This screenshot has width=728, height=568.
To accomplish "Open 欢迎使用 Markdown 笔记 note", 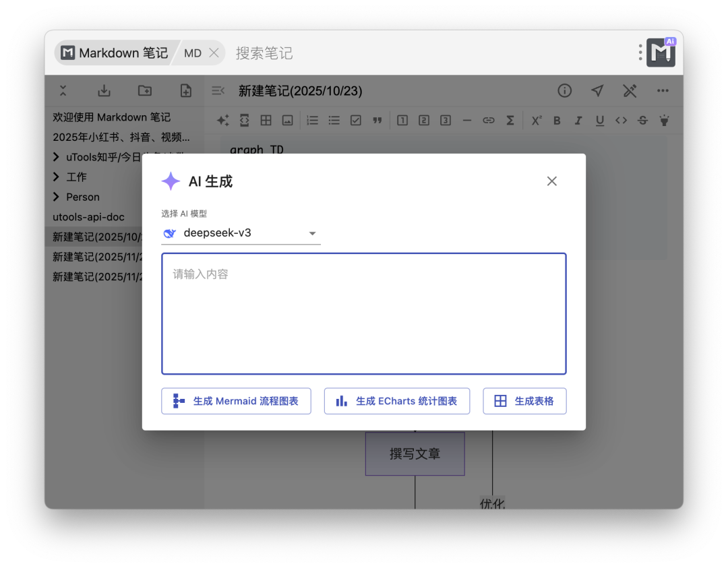I will 111,117.
